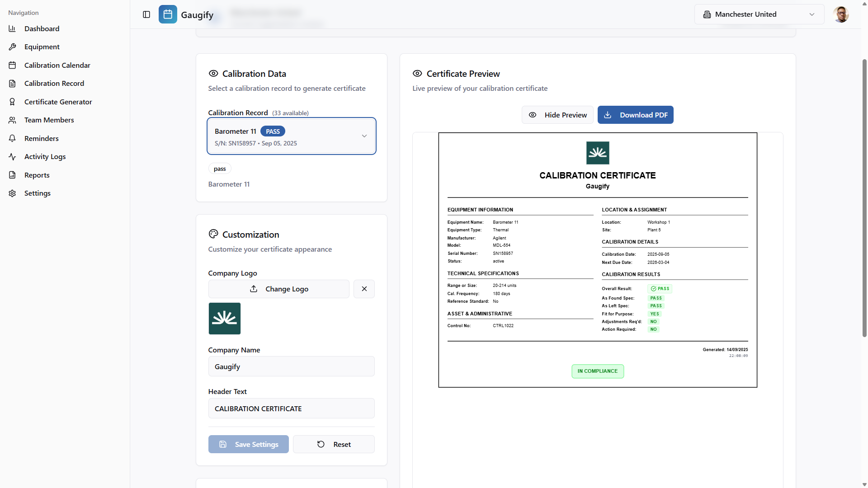This screenshot has height=488, width=868.
Task: Click the Calibration Record document icon
Action: (12, 84)
